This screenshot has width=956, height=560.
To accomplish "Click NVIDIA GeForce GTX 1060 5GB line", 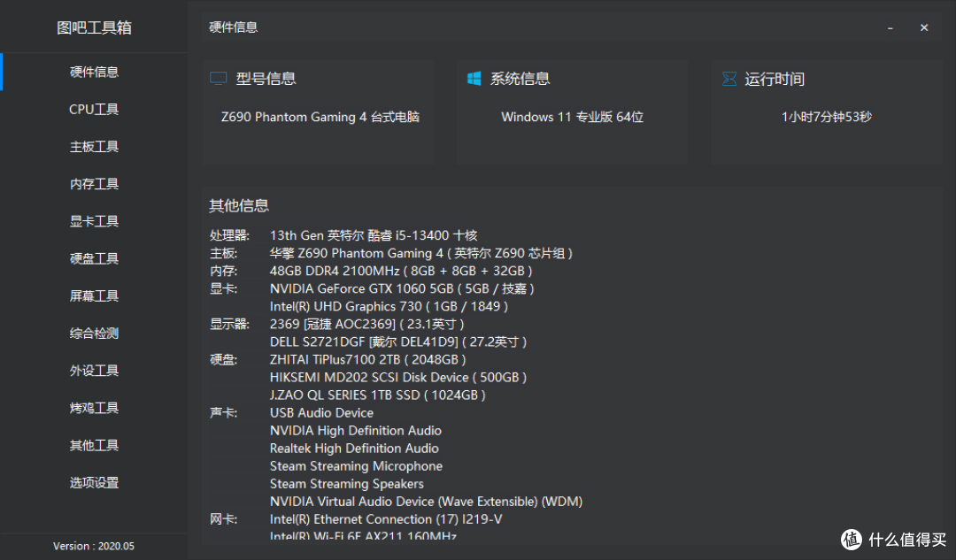I will pyautogui.click(x=402, y=288).
